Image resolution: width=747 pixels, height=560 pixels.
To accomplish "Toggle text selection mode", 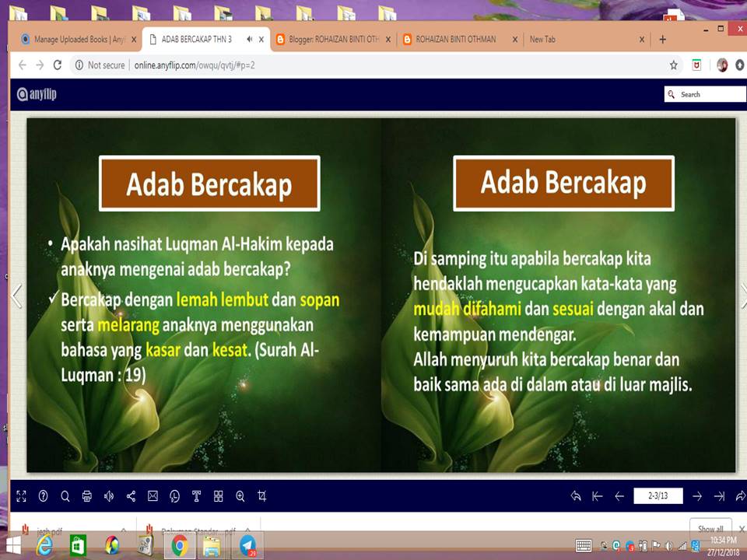I will click(x=196, y=495).
